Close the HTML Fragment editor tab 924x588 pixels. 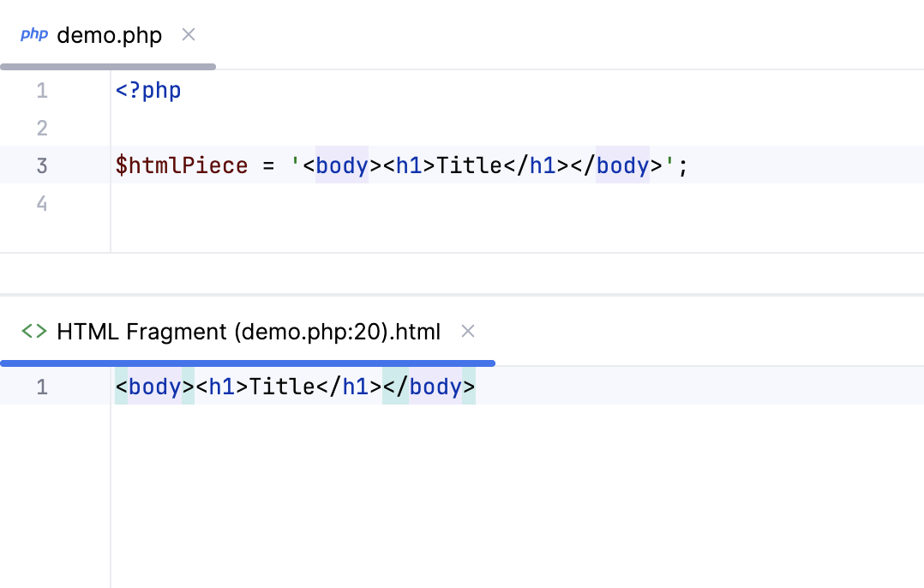pos(468,331)
